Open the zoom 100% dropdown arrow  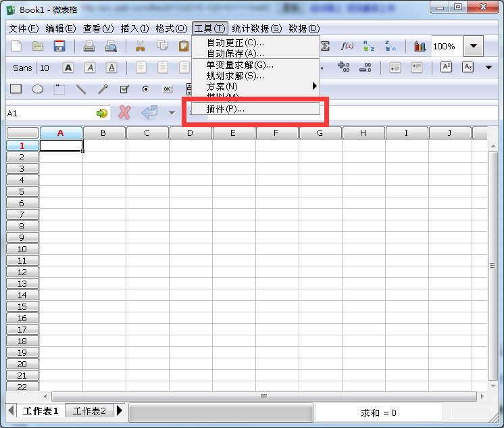point(474,46)
